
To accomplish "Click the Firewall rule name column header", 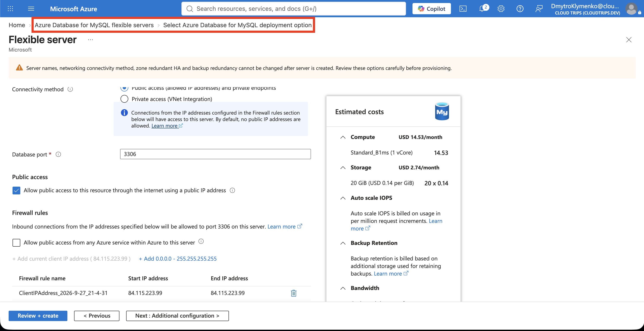I will coord(42,278).
